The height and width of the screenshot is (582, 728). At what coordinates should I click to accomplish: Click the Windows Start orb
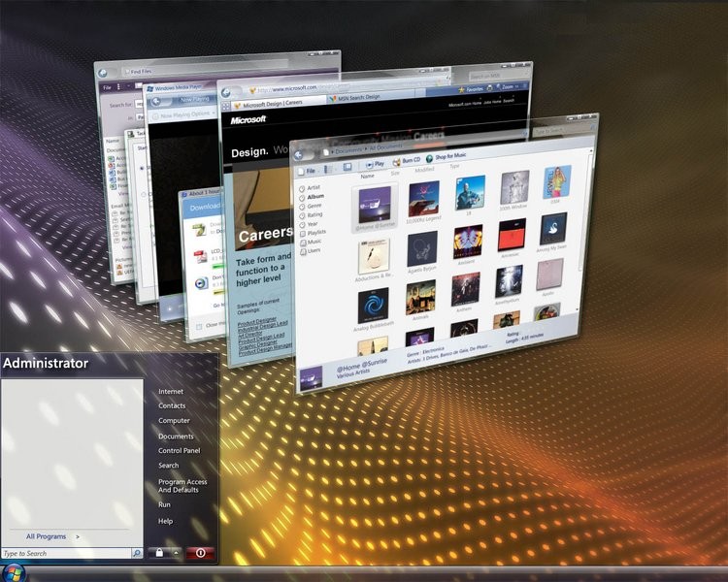pos(17,572)
